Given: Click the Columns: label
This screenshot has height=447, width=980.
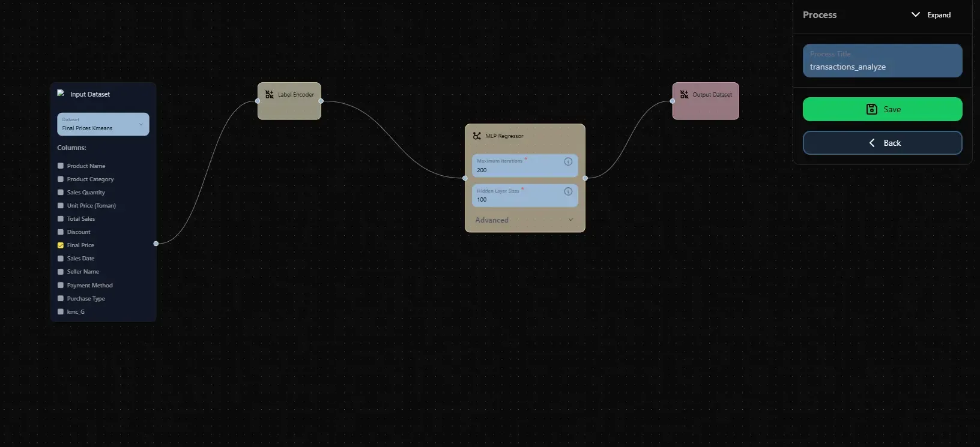Looking at the screenshot, I should [x=71, y=148].
